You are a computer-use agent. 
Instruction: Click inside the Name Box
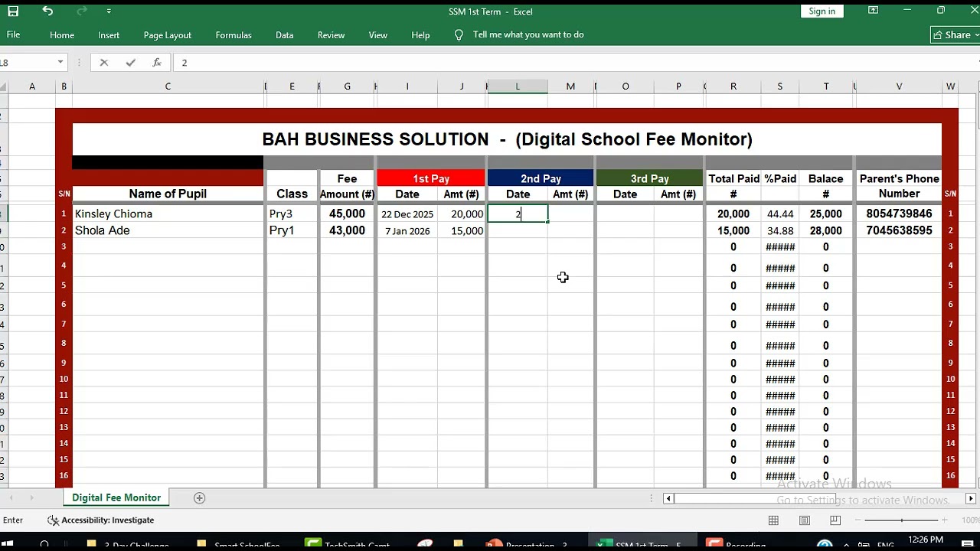(27, 62)
